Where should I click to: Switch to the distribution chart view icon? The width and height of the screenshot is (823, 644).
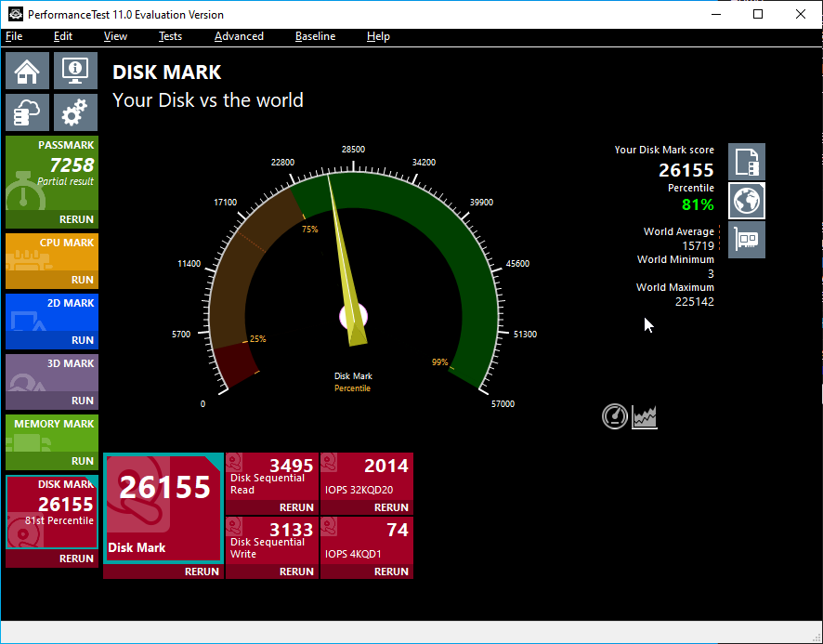coord(646,417)
